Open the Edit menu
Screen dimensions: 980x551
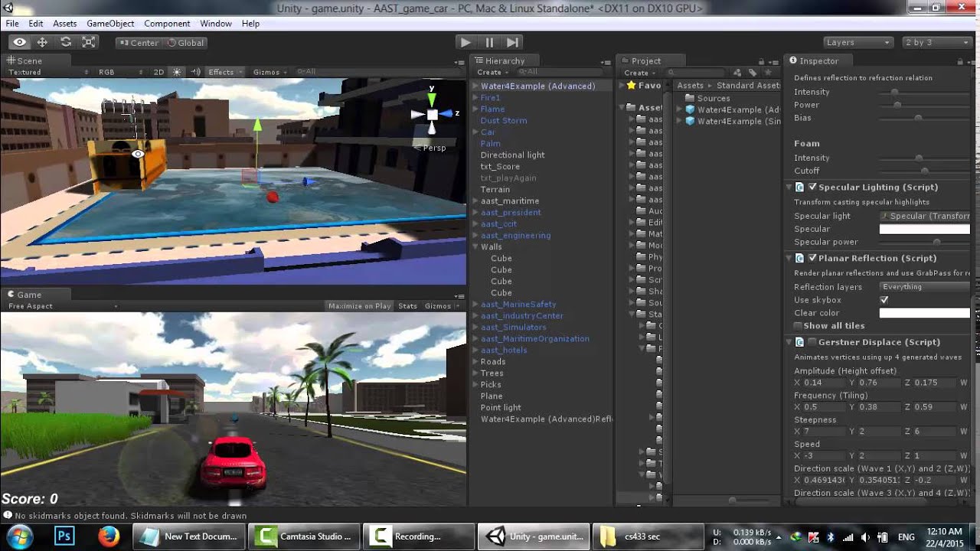pyautogui.click(x=36, y=24)
